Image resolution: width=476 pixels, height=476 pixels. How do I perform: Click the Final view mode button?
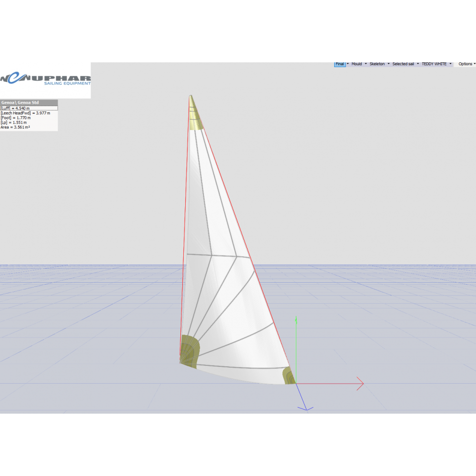pyautogui.click(x=339, y=64)
